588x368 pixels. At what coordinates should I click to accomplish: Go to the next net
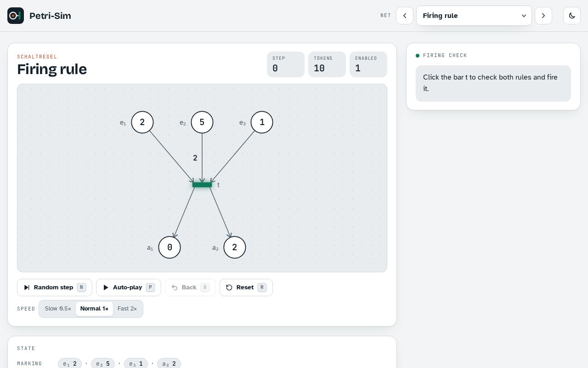click(543, 16)
